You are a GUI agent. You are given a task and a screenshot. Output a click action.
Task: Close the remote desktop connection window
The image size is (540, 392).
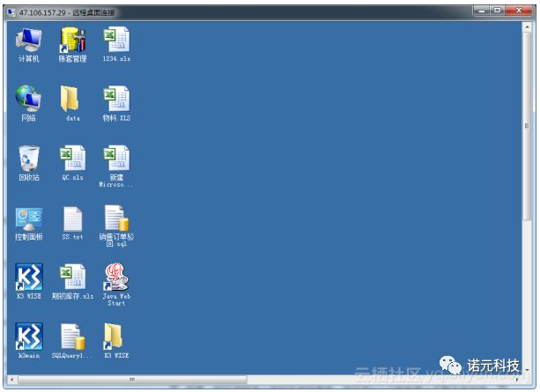[519, 11]
